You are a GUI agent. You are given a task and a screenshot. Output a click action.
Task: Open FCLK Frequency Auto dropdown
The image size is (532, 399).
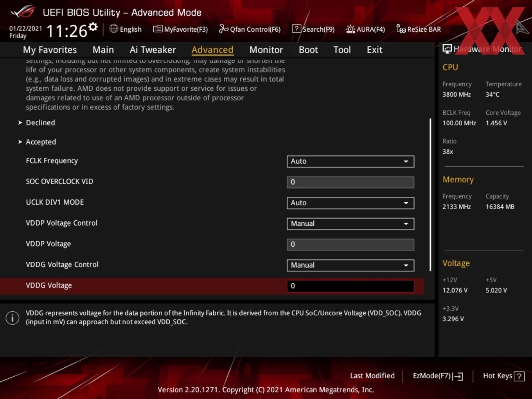point(350,161)
